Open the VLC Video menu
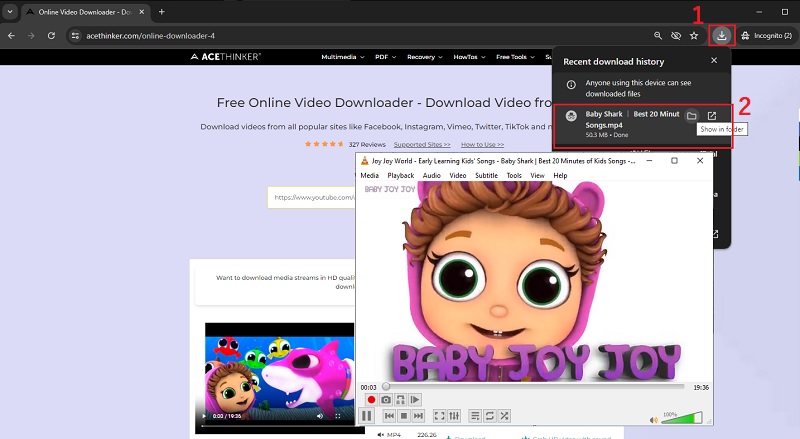Viewport: 800px width, 439px height. click(458, 175)
